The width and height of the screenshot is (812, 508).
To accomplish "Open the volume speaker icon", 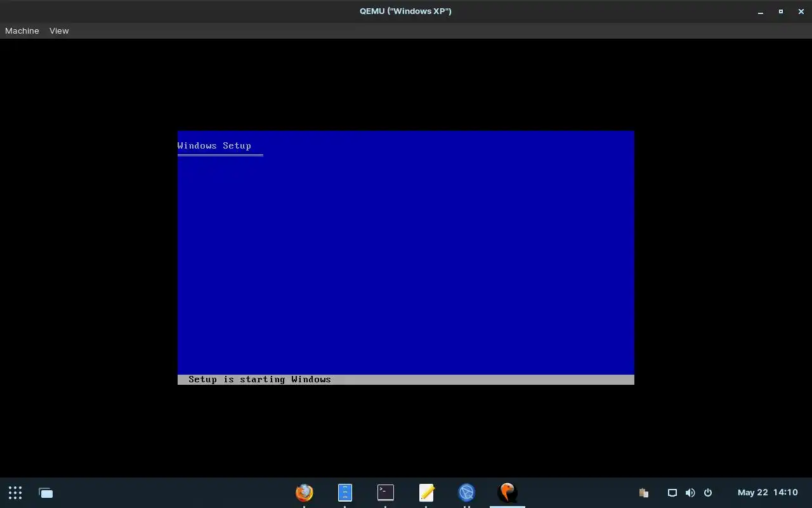I will coord(690,493).
